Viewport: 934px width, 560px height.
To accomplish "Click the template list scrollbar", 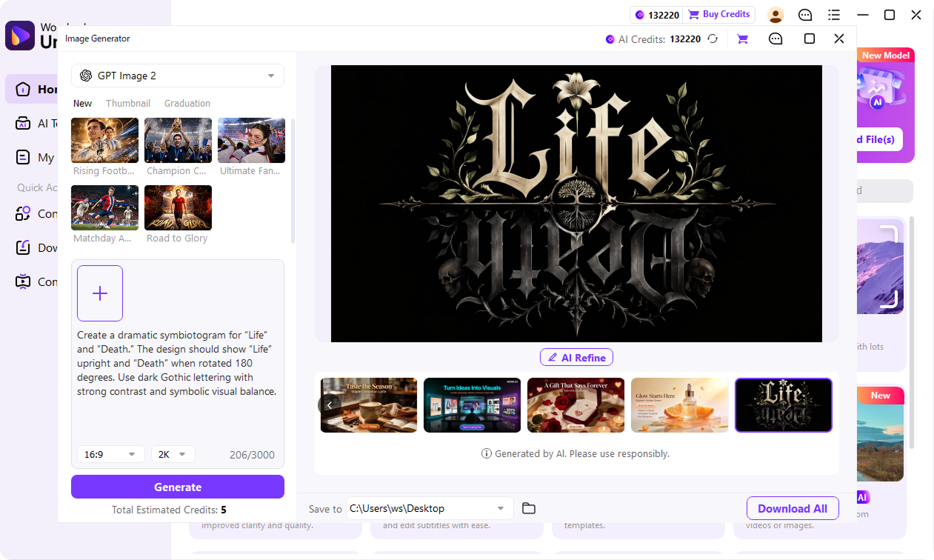I will tap(293, 180).
